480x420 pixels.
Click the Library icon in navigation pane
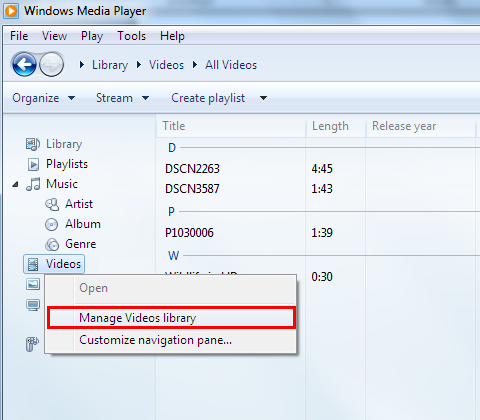[x=33, y=144]
